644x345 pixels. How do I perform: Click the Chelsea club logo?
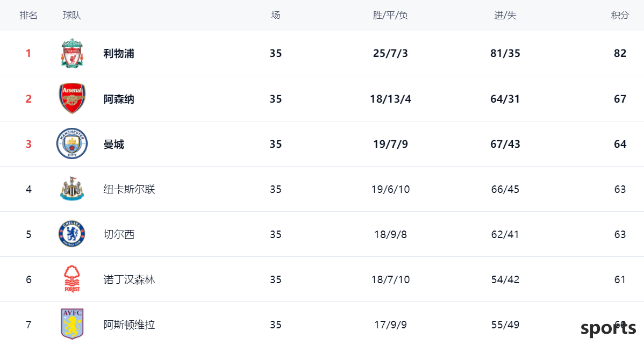pos(72,234)
